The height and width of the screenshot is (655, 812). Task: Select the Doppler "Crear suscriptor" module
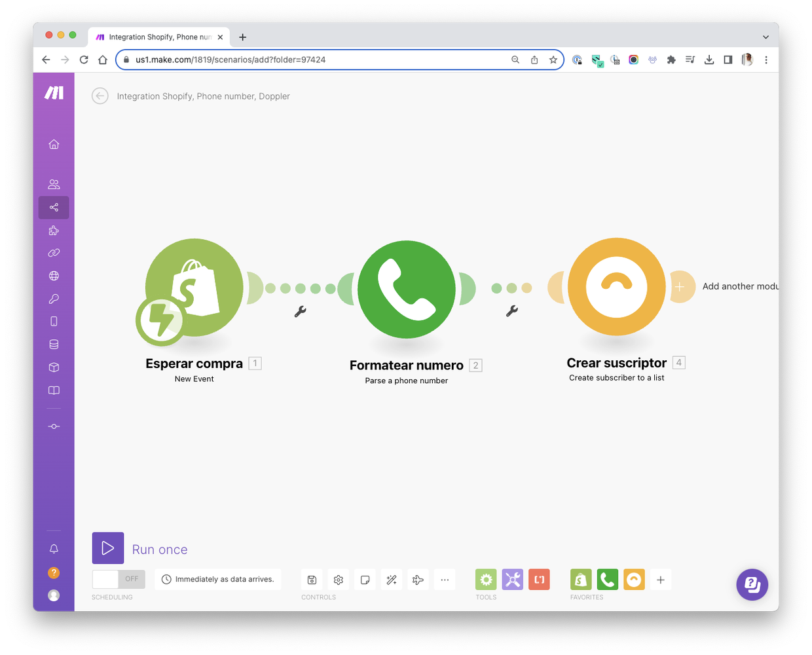616,287
